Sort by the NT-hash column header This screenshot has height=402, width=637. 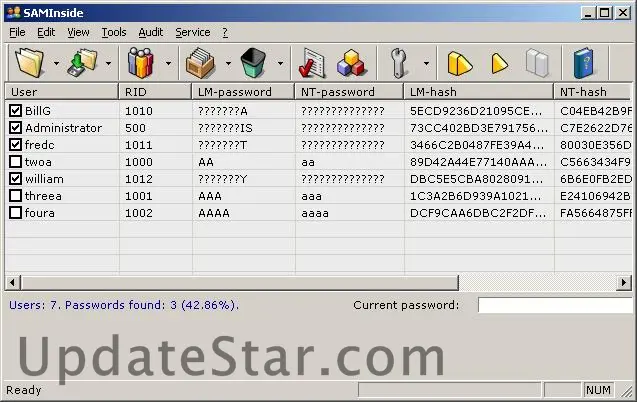(593, 92)
